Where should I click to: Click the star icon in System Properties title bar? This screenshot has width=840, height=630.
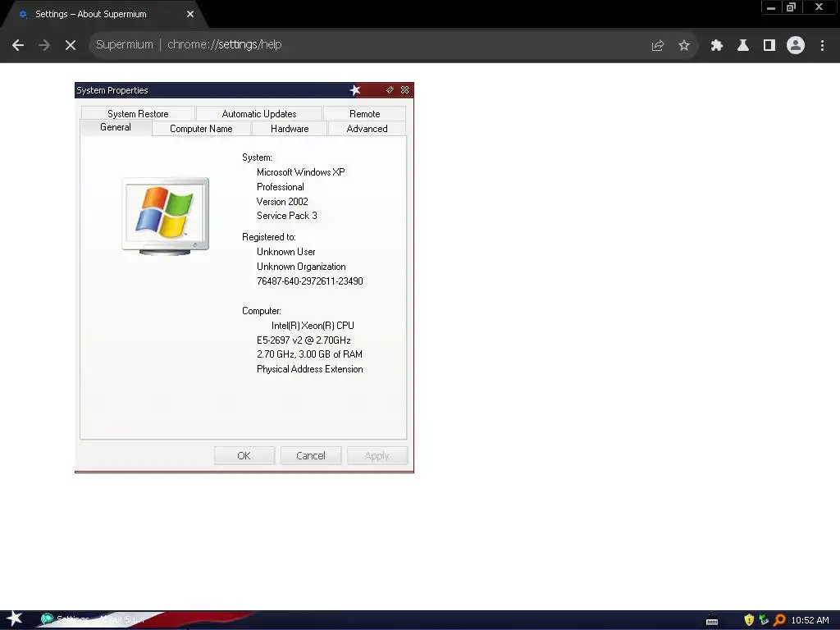pos(355,90)
